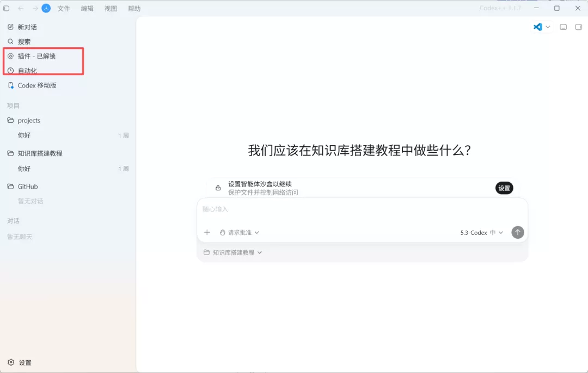Go back with the left arrow
This screenshot has width=588, height=373.
[x=21, y=8]
